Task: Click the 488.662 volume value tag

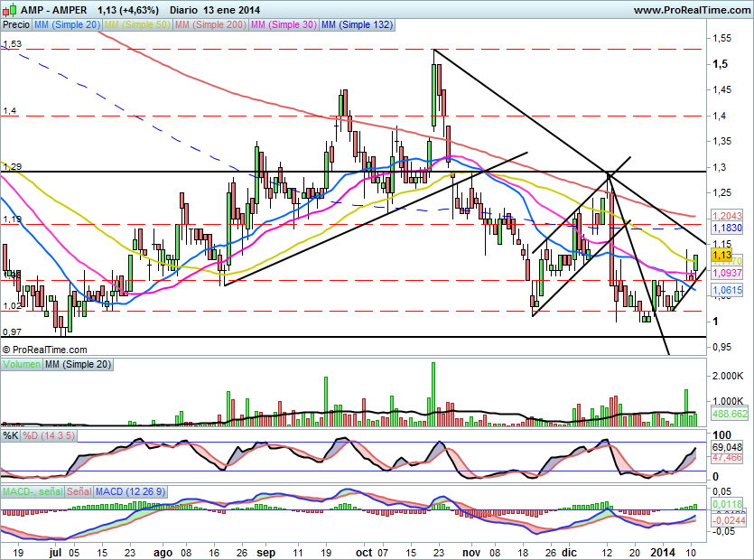Action: (730, 414)
